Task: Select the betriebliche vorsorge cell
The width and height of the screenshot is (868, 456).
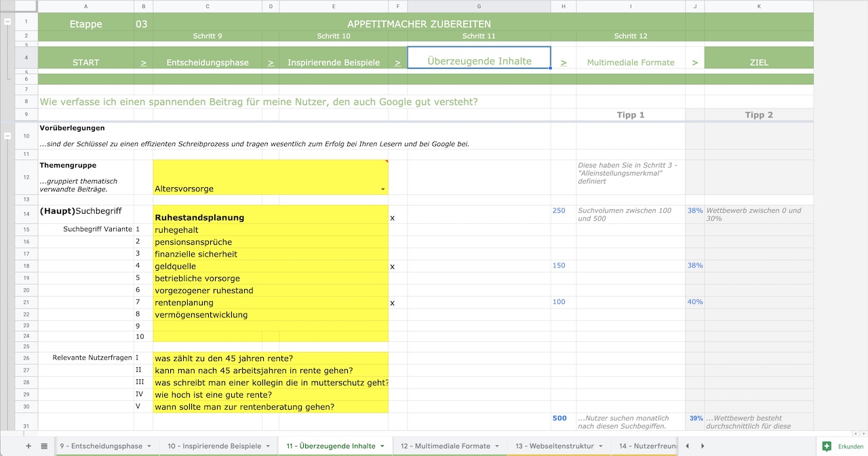Action: 271,278
